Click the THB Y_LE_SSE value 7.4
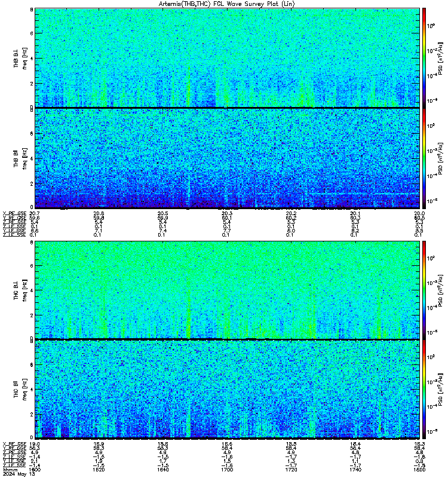 (x=162, y=231)
